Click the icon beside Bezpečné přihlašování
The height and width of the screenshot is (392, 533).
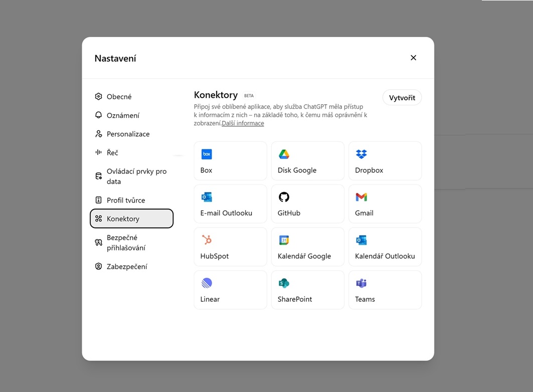tap(99, 243)
